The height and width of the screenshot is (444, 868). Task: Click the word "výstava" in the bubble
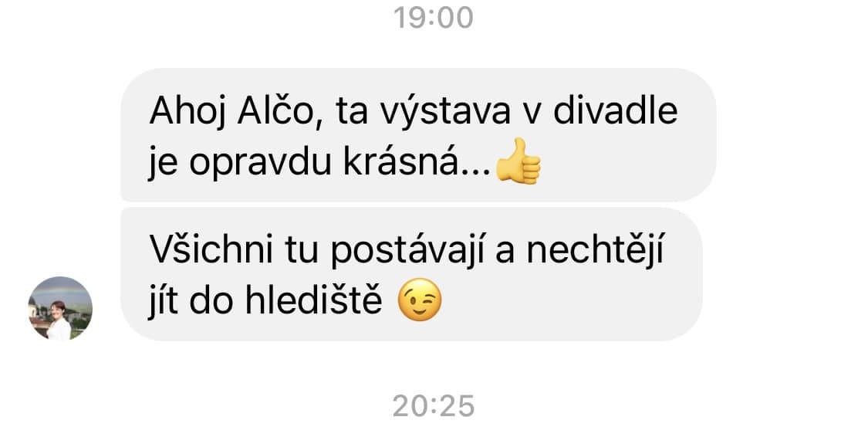pyautogui.click(x=446, y=111)
